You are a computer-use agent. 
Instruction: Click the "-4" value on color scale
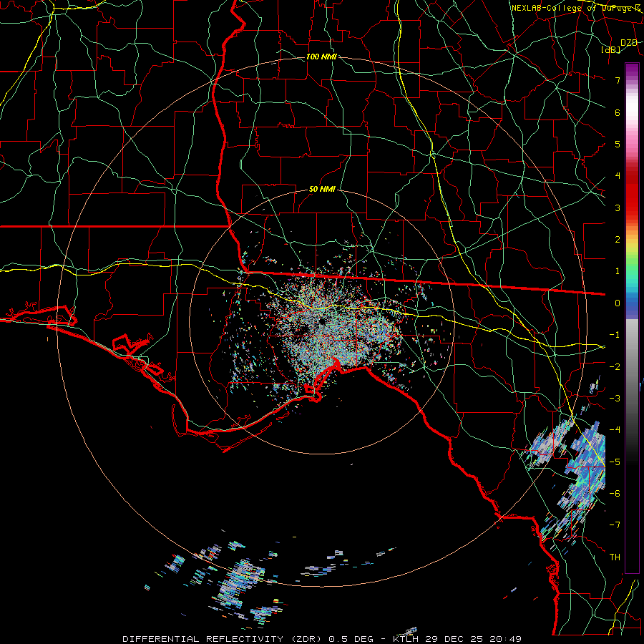[615, 430]
